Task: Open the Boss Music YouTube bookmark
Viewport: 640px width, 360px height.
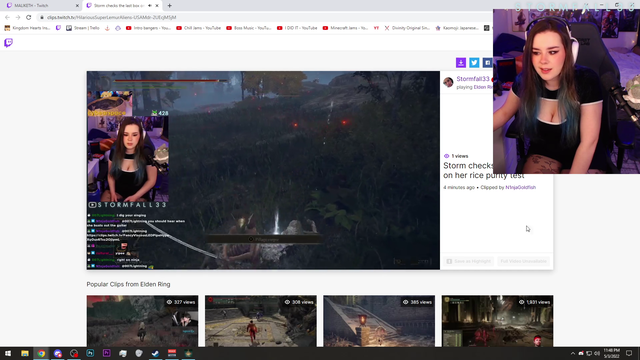Action: 249,28
